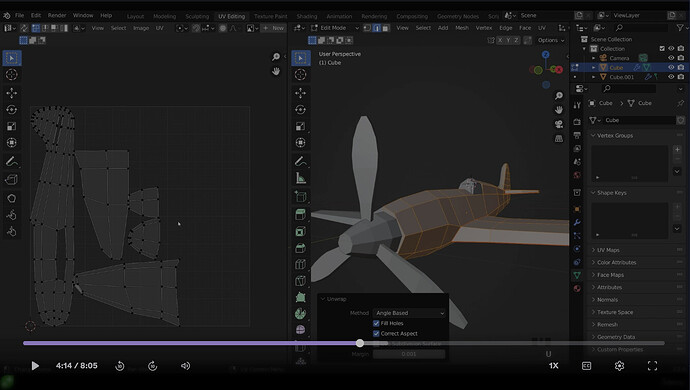This screenshot has height=390, width=690.
Task: Select Cube.001 in outliner
Action: (621, 77)
